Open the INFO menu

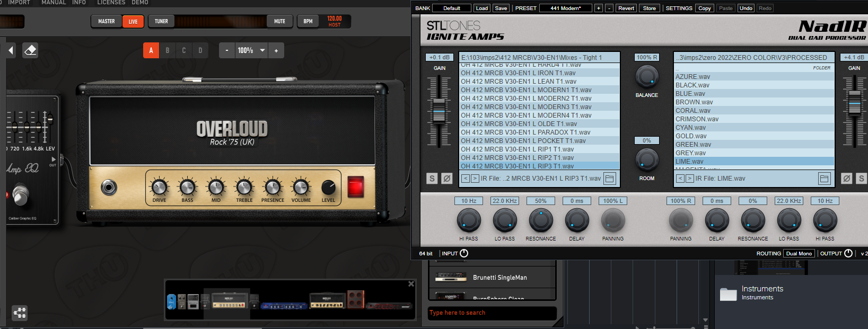(79, 3)
